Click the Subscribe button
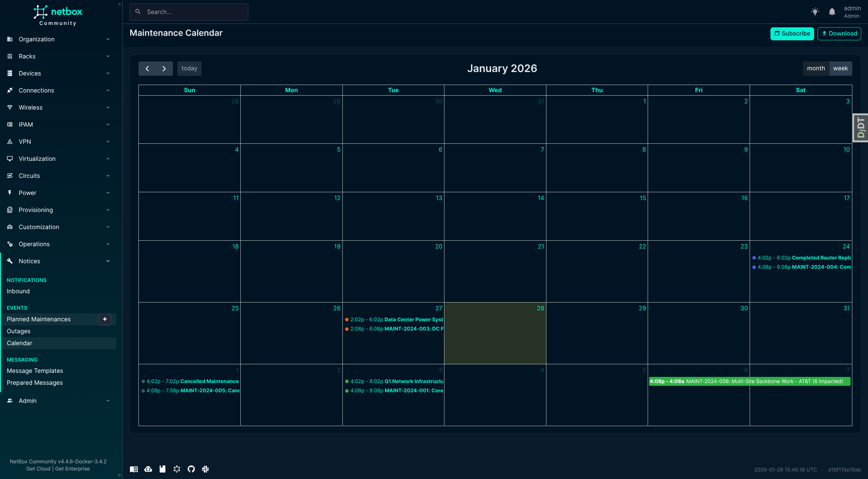Image resolution: width=868 pixels, height=479 pixels. pyautogui.click(x=792, y=33)
